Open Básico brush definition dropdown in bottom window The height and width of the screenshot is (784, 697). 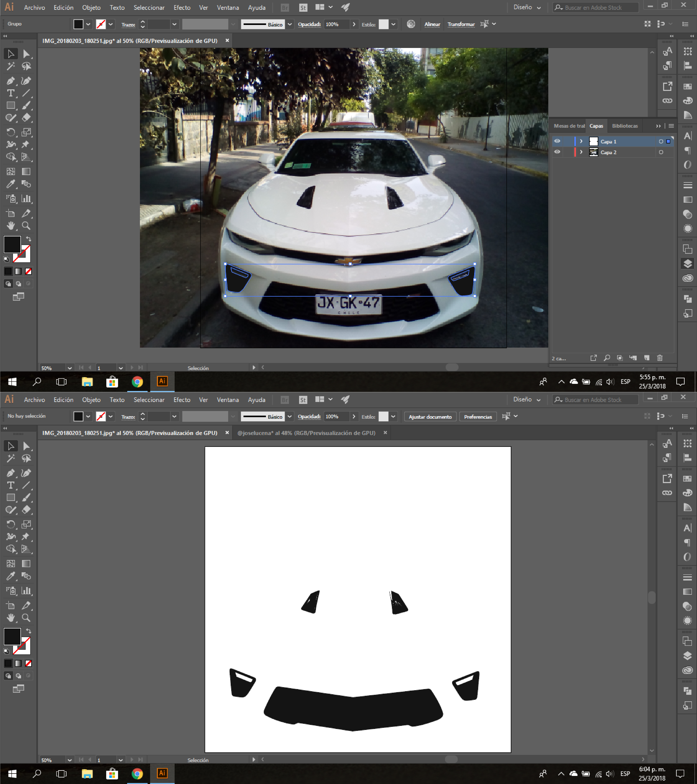coord(290,417)
